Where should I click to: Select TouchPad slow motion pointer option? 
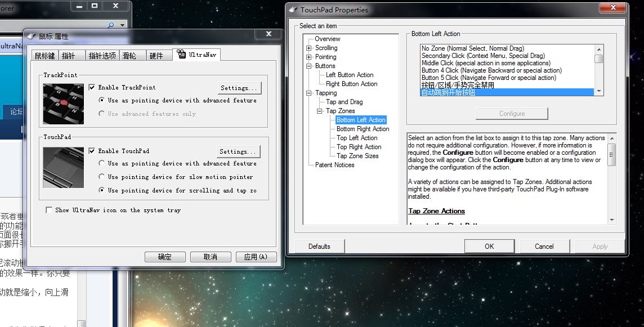pyautogui.click(x=101, y=177)
